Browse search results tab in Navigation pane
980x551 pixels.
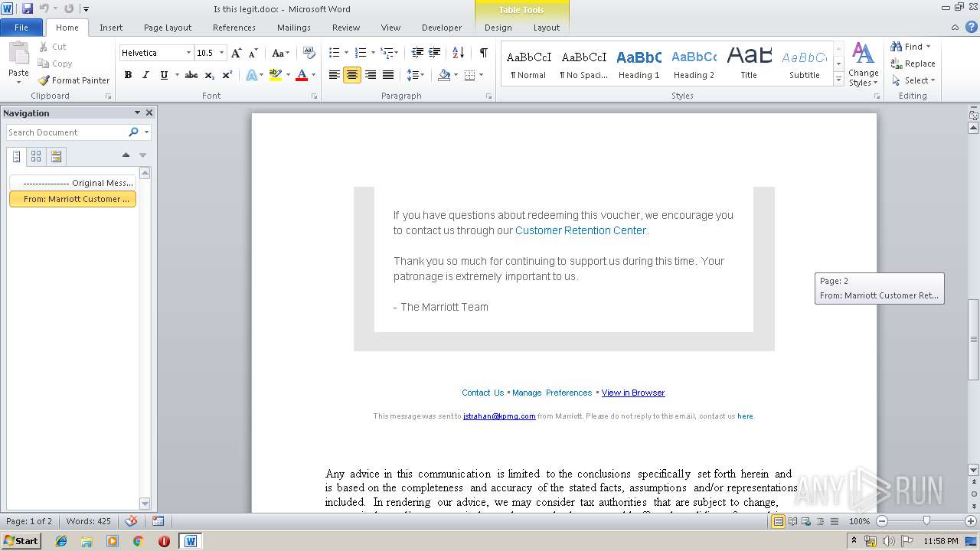(56, 156)
